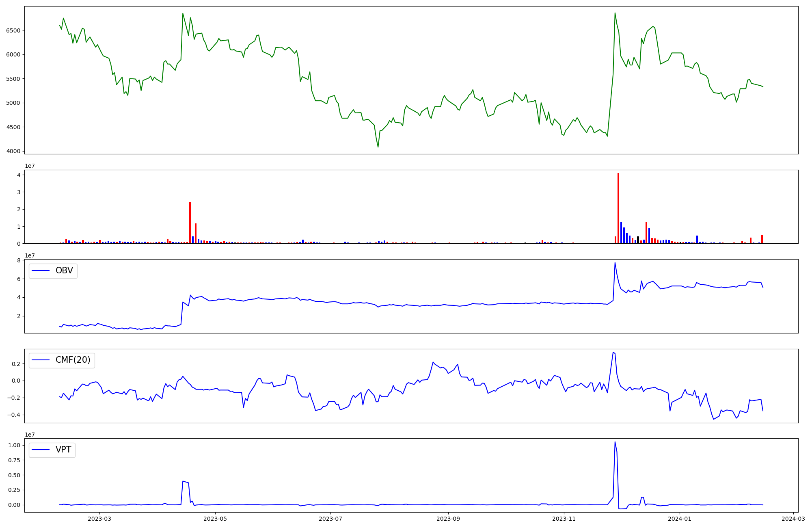Click the 1.00 tick on VPT axis
The width and height of the screenshot is (812, 528).
[14, 446]
